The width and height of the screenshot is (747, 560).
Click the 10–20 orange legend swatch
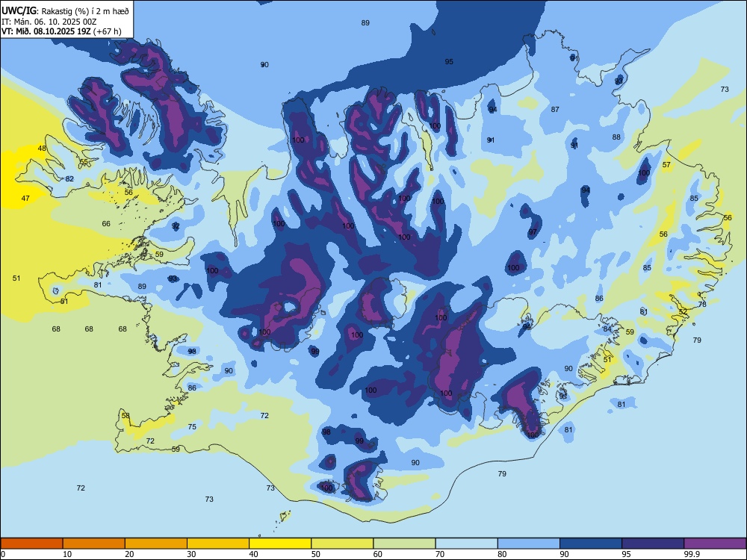point(94,544)
